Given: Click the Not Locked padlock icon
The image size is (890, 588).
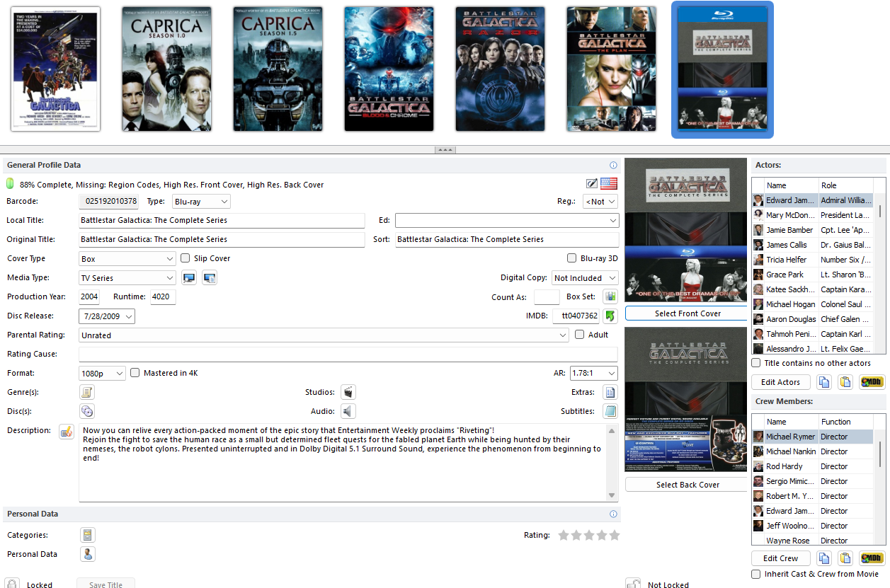Looking at the screenshot, I should (634, 584).
